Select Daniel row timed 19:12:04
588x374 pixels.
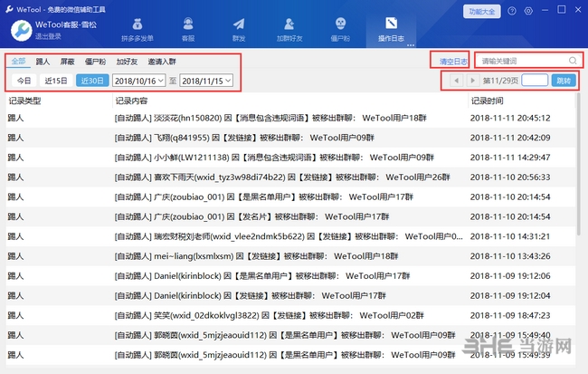coord(290,295)
